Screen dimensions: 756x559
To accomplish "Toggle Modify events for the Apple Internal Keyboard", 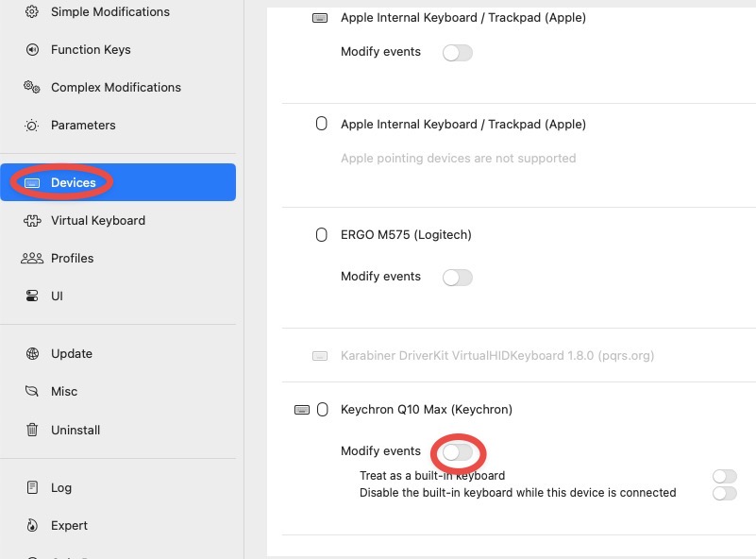I will tap(458, 53).
